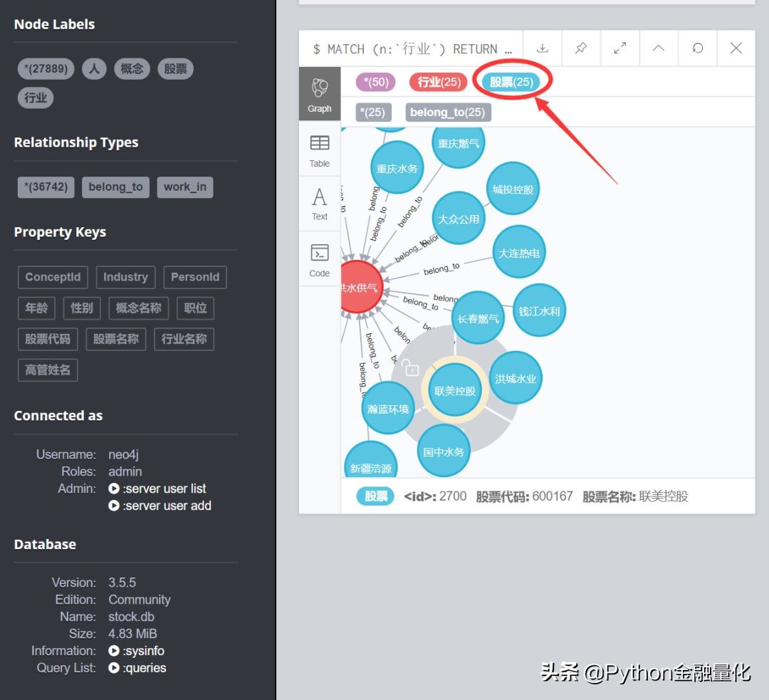The width and height of the screenshot is (769, 700).
Task: Pin the result frame
Action: (x=581, y=48)
